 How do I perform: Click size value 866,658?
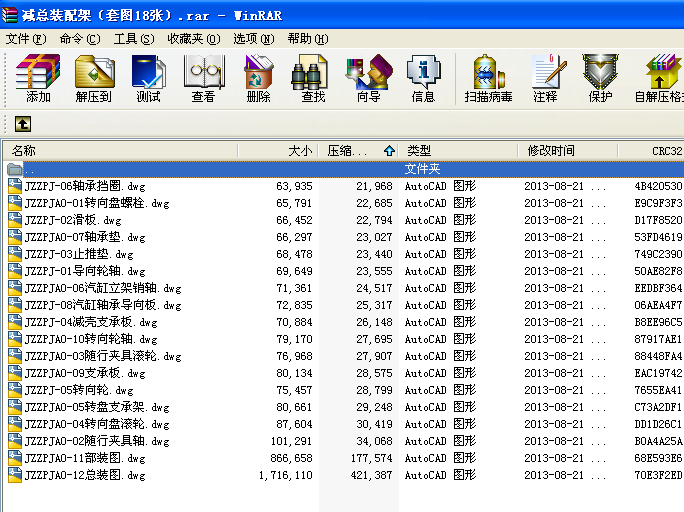pyautogui.click(x=291, y=458)
